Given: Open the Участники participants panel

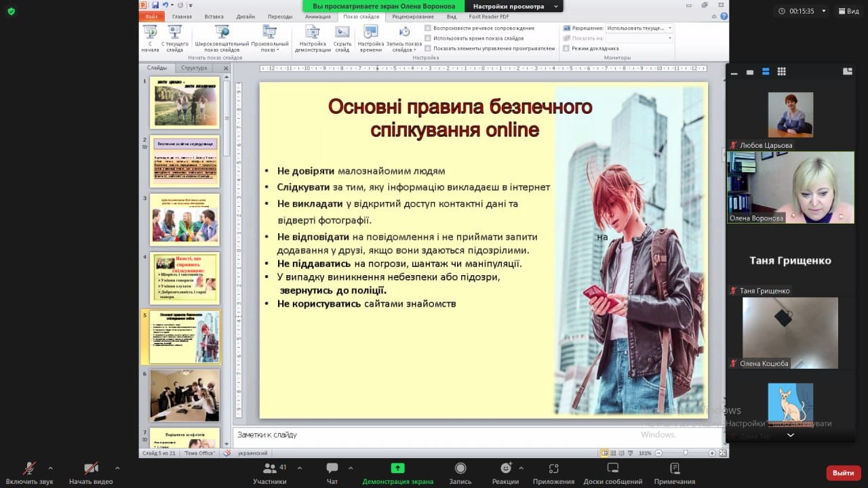Looking at the screenshot, I should [270, 468].
